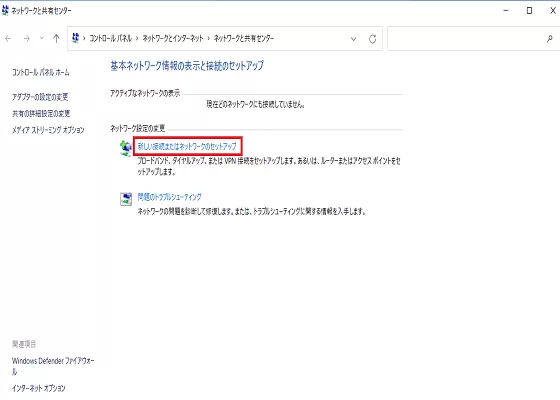Open メディア ストリーミング オプション

[48, 130]
